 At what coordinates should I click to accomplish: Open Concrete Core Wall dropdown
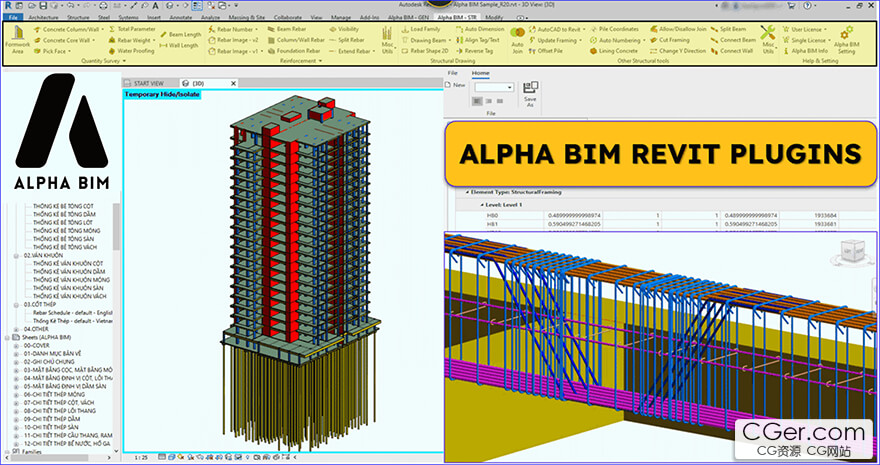pos(64,40)
